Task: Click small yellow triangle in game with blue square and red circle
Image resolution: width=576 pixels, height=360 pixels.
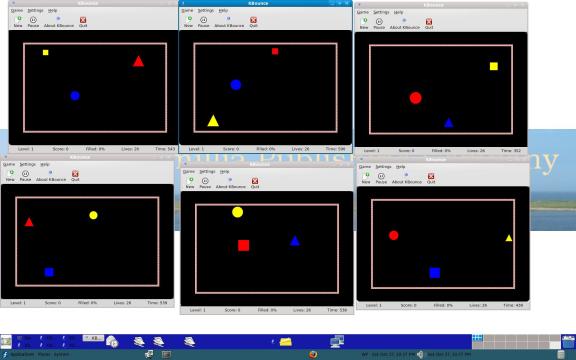Action: click(x=509, y=238)
